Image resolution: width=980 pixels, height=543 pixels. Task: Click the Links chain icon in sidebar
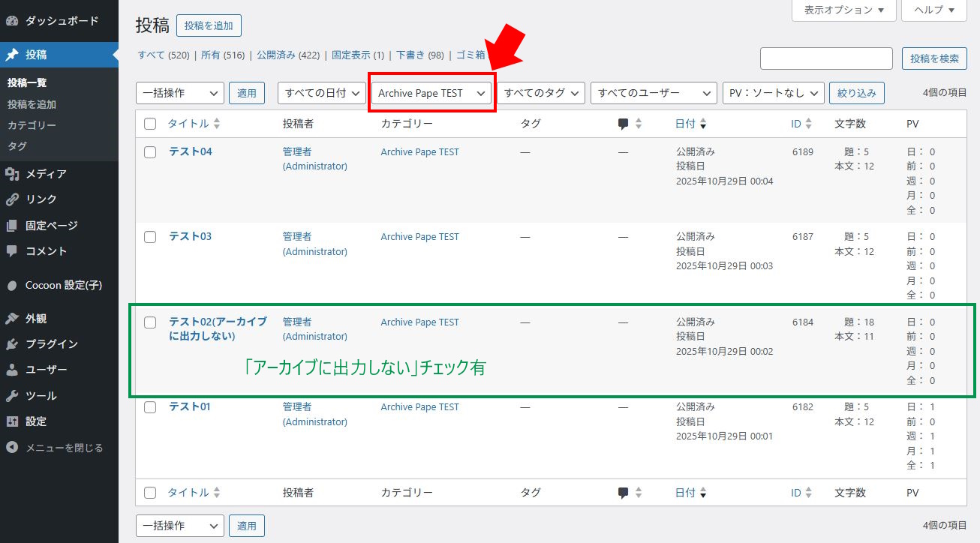tap(12, 199)
